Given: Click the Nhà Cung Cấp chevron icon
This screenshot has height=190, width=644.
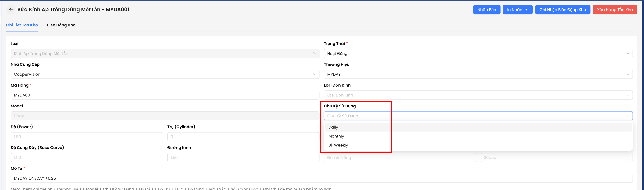Looking at the screenshot, I should coord(315,74).
